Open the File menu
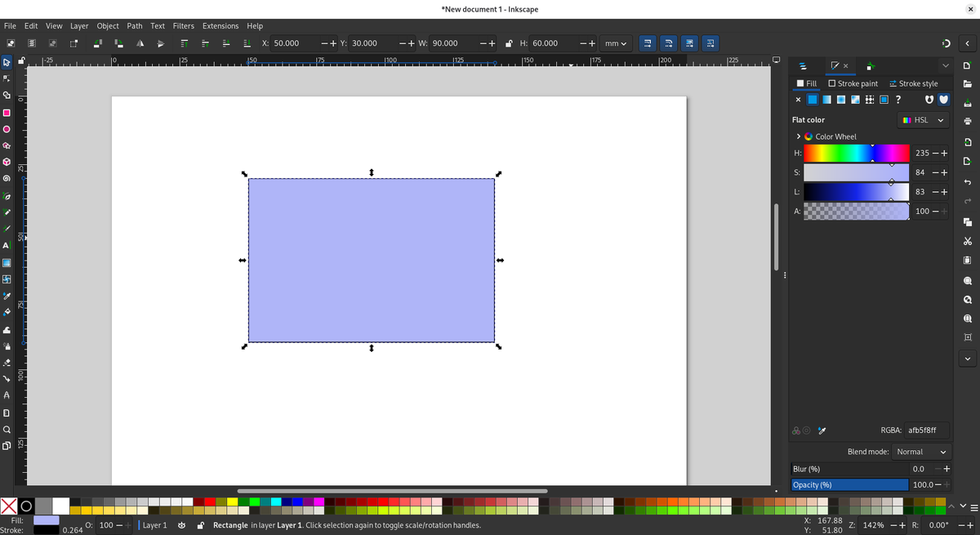The image size is (980, 535). [x=10, y=26]
